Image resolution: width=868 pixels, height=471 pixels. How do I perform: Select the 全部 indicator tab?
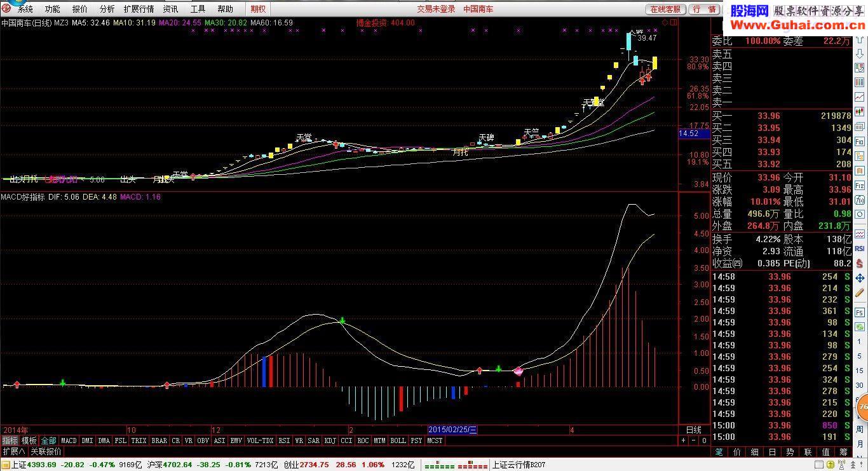click(49, 440)
